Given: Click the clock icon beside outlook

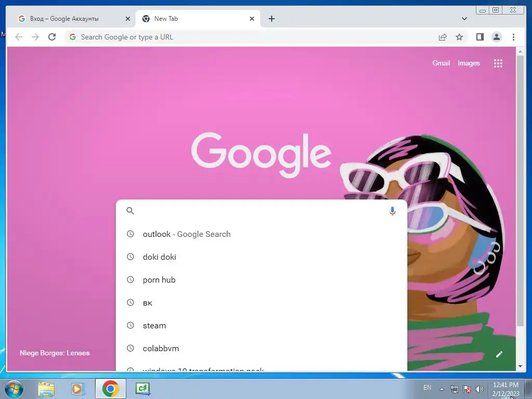Looking at the screenshot, I should coord(130,234).
